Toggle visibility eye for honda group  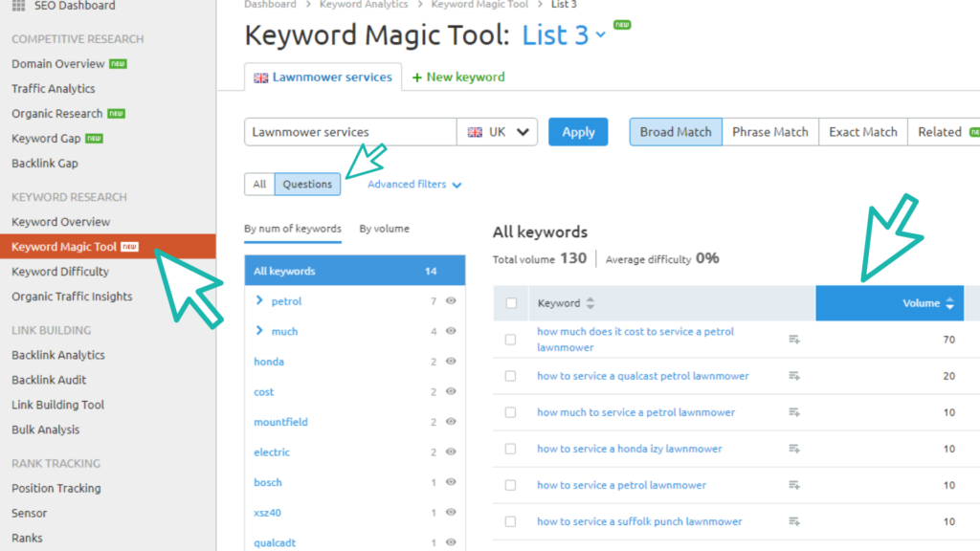click(451, 361)
